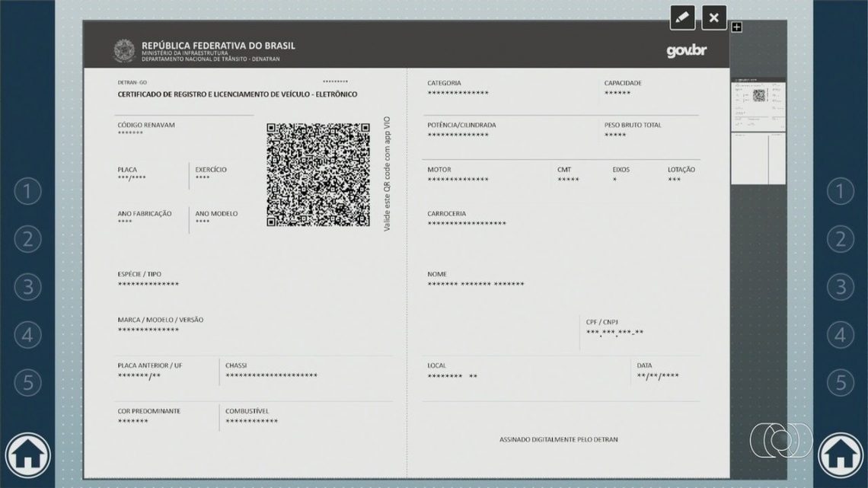Choose number 5 in the right sidebar
This screenshot has height=488, width=868.
coord(841,382)
